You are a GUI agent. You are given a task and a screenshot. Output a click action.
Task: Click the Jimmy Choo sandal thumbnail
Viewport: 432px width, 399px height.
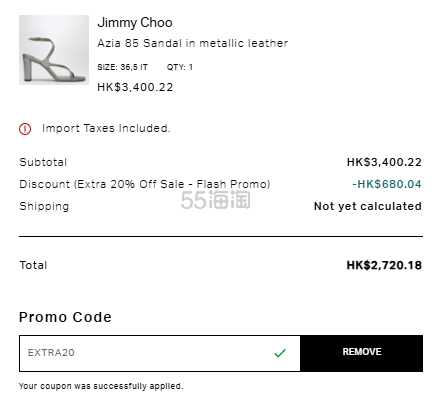[54, 50]
